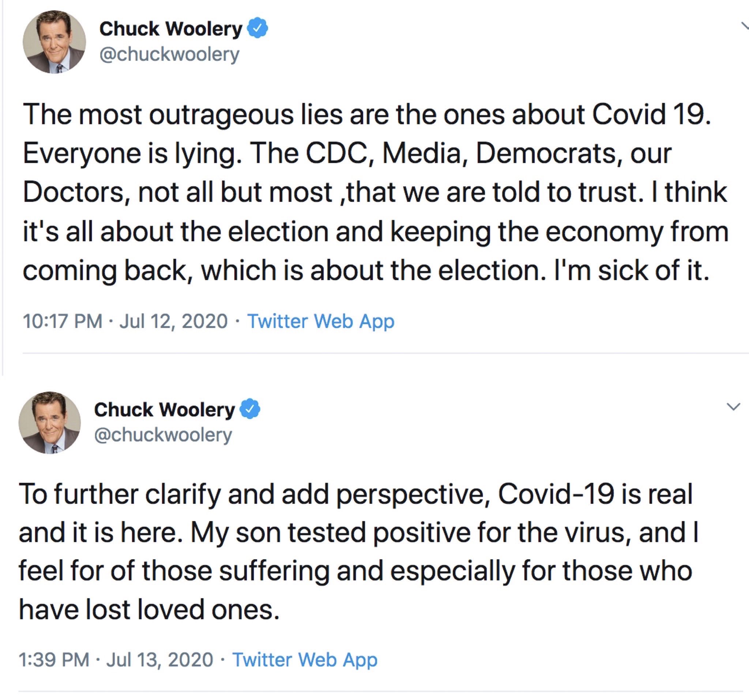Open the @chuckwoolery handle on the Jul 12 tweet
This screenshot has width=749, height=700.
[170, 54]
